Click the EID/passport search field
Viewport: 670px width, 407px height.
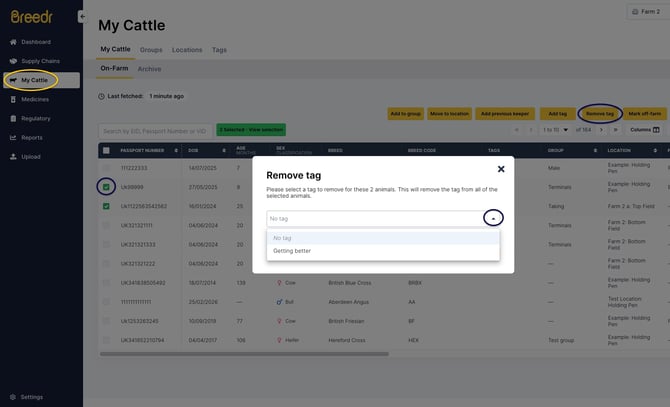point(155,130)
